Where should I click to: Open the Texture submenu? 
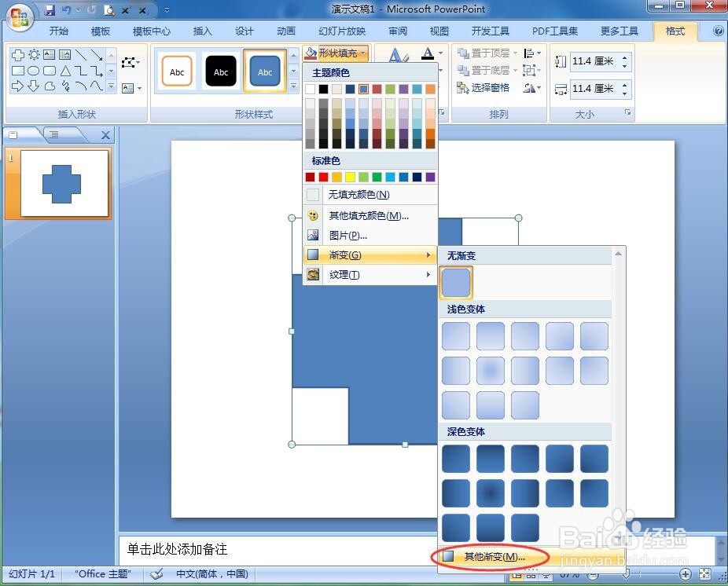pos(370,275)
